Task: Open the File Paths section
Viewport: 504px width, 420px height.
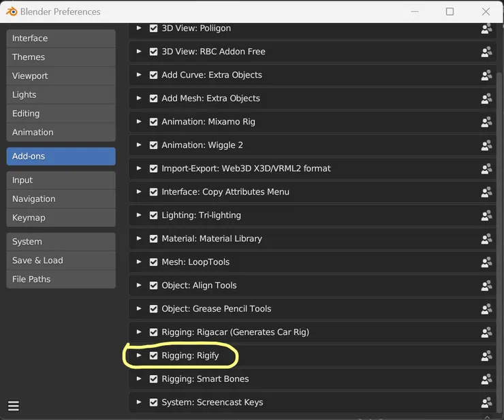Action: coord(61,279)
